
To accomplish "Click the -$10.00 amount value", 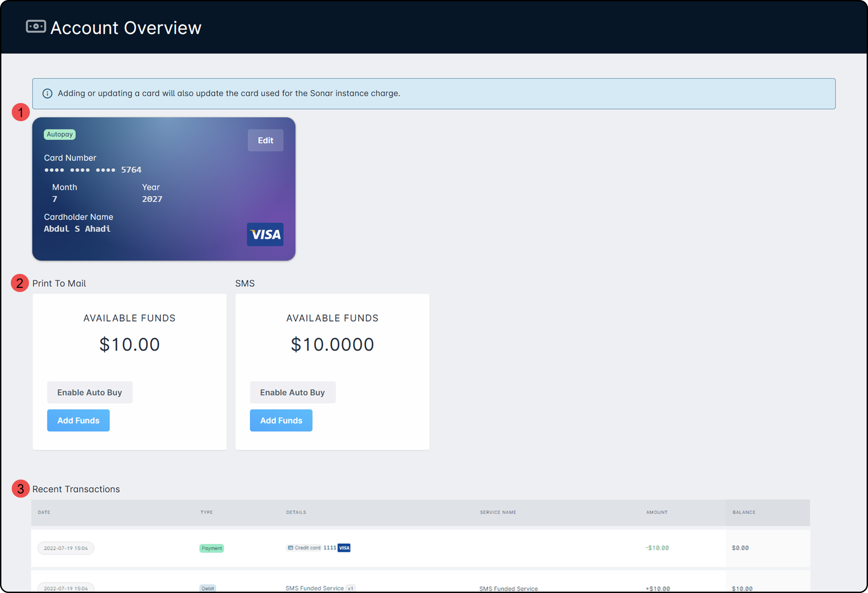I will coord(657,548).
